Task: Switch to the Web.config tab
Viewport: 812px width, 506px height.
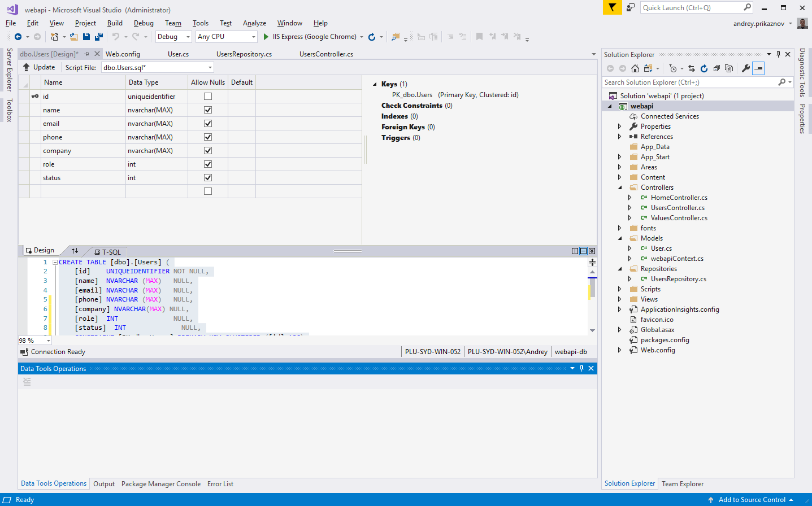Action: click(x=123, y=54)
